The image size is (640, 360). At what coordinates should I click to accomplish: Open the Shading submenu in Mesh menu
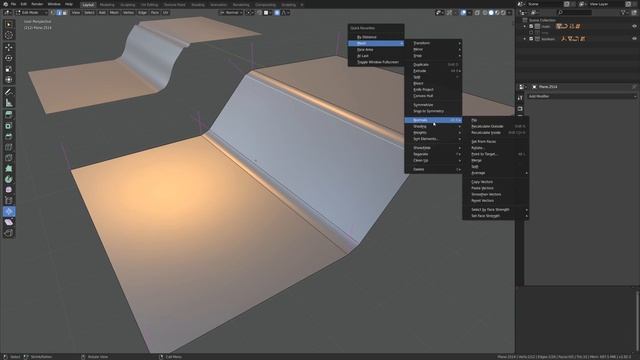[x=433, y=127]
